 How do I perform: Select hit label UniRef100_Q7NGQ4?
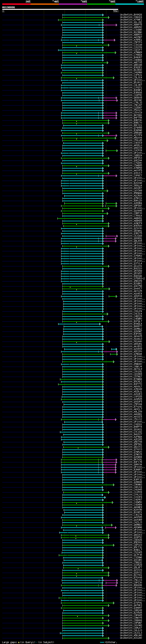click(x=131, y=354)
